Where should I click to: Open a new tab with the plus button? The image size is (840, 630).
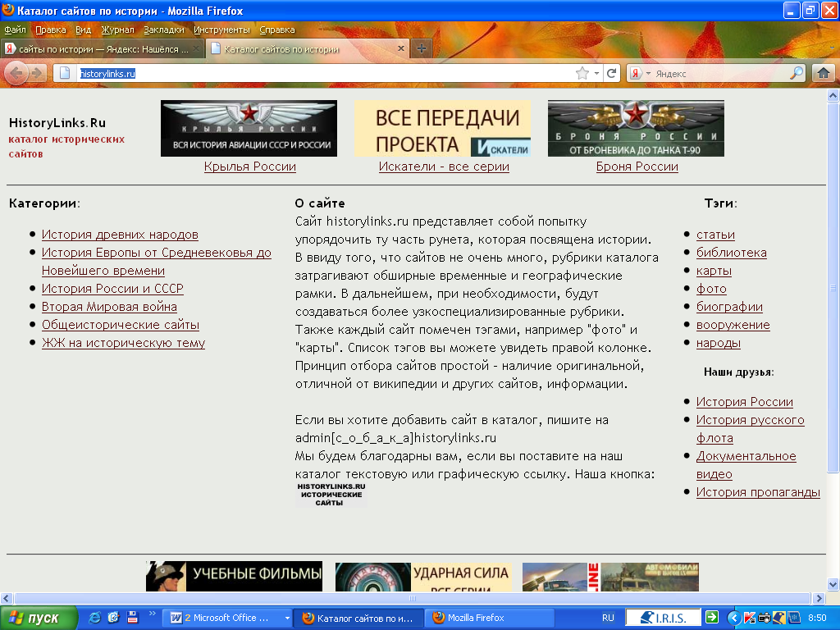coord(422,48)
